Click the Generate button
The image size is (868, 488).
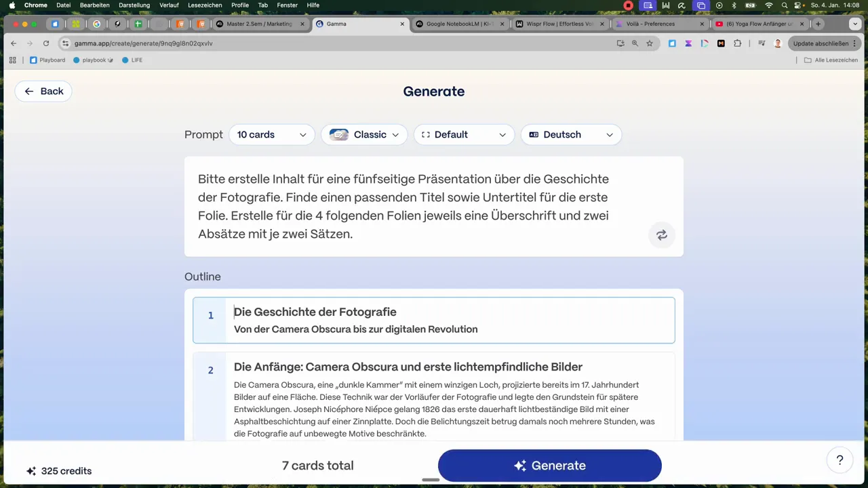549,466
